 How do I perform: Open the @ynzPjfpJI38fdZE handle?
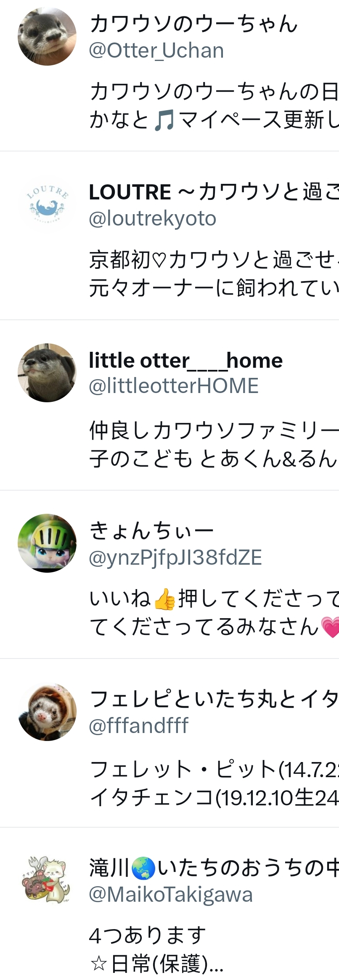click(x=175, y=557)
